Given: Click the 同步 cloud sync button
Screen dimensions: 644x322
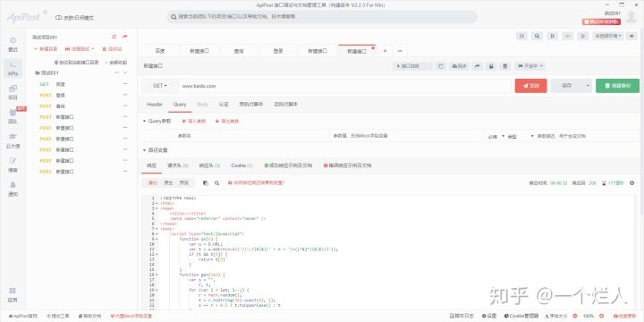Looking at the screenshot, I should (459, 66).
